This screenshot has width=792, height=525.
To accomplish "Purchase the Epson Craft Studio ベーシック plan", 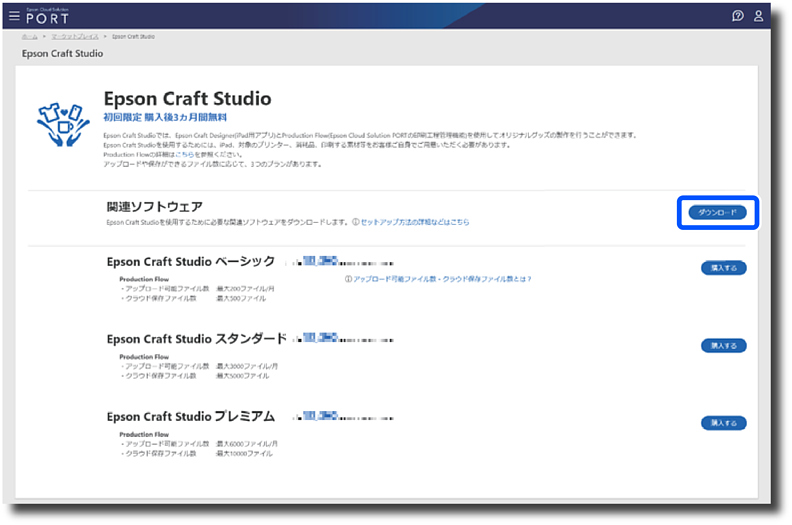I will [723, 268].
